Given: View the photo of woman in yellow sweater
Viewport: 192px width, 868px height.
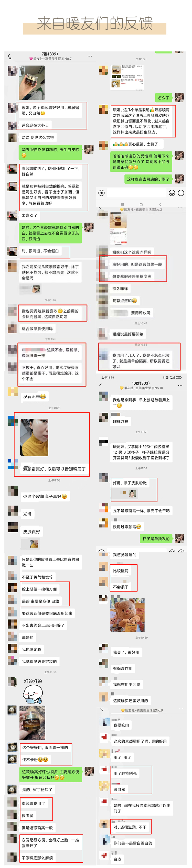Looking at the screenshot, I should pyautogui.click(x=34, y=437).
